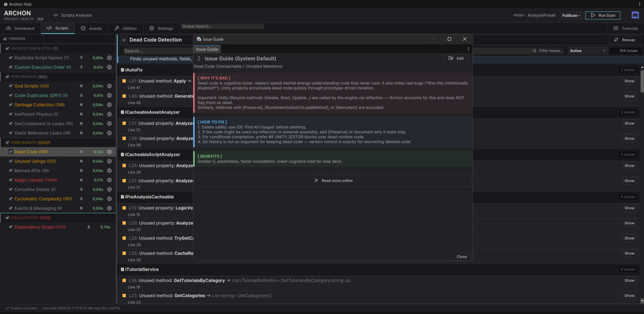
Task: Uncheck Duplicate Script Names analyzer
Action: (x=10, y=57)
